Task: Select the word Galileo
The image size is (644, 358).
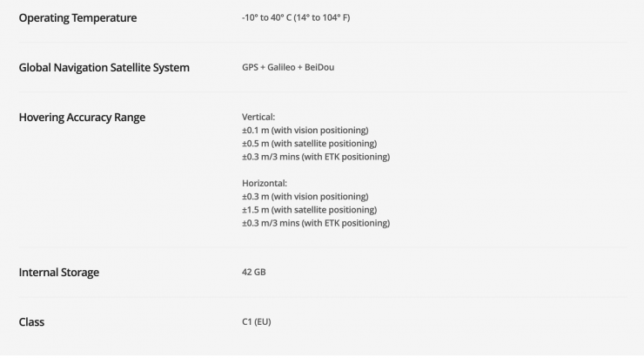Action: tap(279, 68)
